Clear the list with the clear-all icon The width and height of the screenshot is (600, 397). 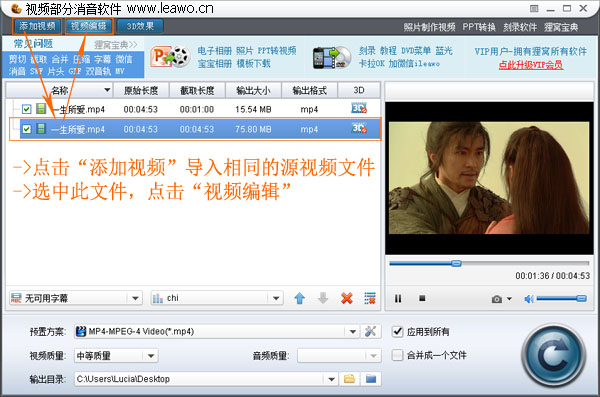(370, 298)
